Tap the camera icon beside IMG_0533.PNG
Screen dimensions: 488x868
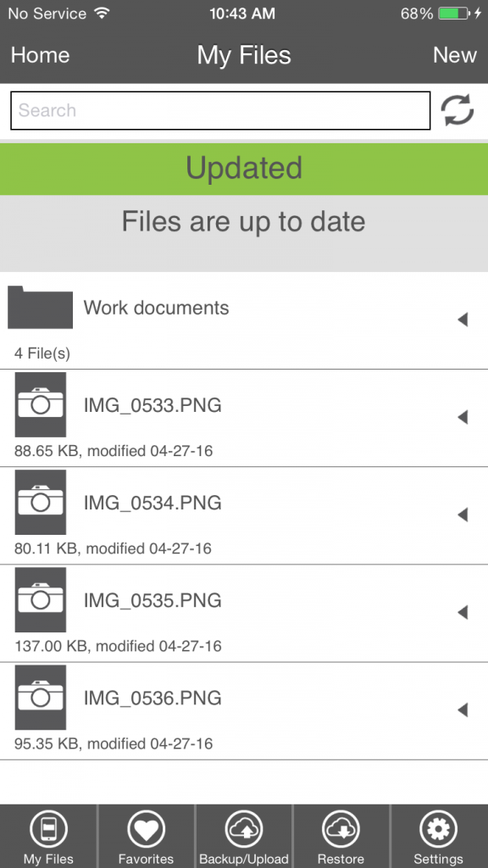[x=39, y=404]
